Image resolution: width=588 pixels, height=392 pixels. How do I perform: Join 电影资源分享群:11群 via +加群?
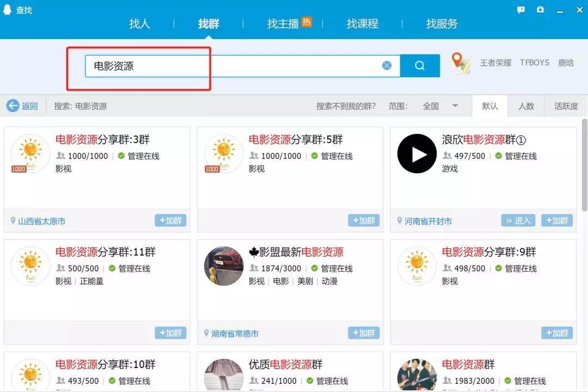click(x=170, y=333)
